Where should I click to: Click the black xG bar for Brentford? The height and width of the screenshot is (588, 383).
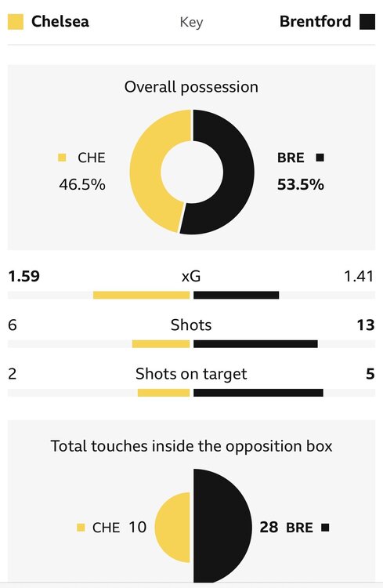coord(236,295)
